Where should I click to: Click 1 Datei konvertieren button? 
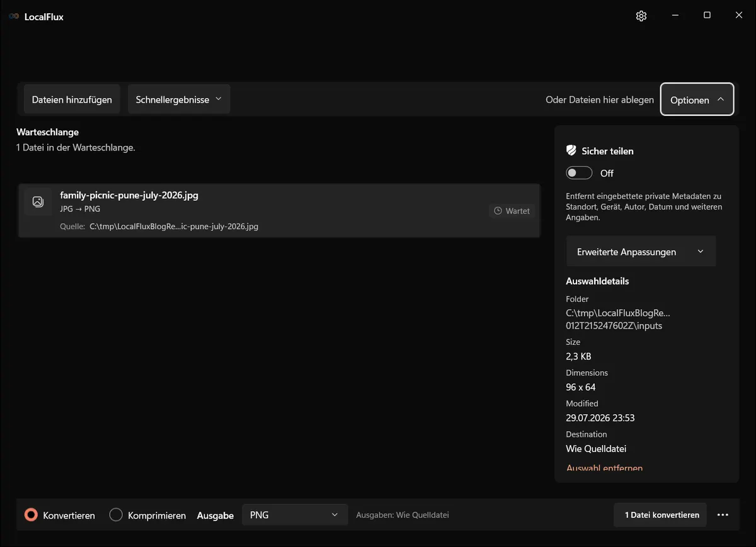pyautogui.click(x=660, y=515)
